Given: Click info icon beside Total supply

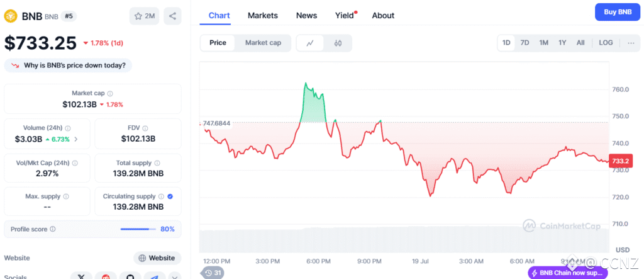Looking at the screenshot, I should (x=157, y=163).
